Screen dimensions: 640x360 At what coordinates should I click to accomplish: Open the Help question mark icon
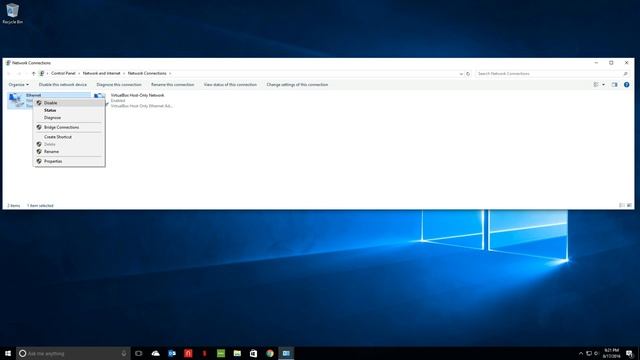pos(627,84)
